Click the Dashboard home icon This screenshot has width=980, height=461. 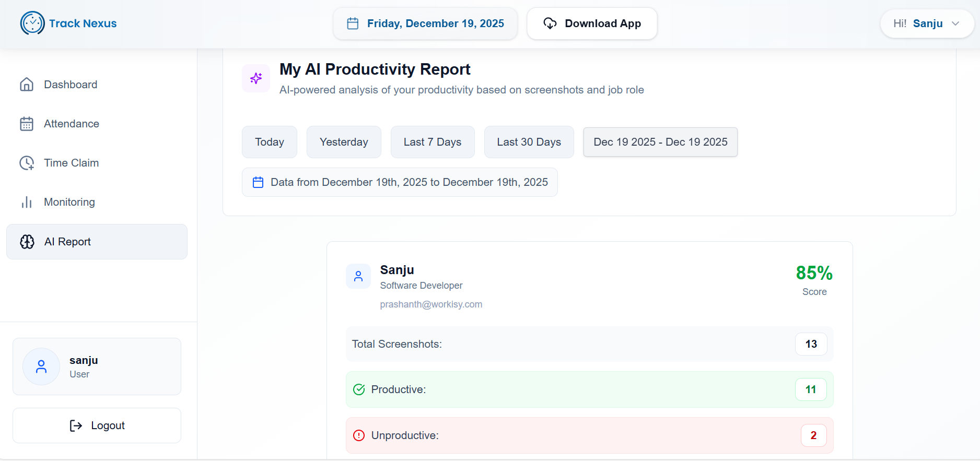pyautogui.click(x=27, y=85)
